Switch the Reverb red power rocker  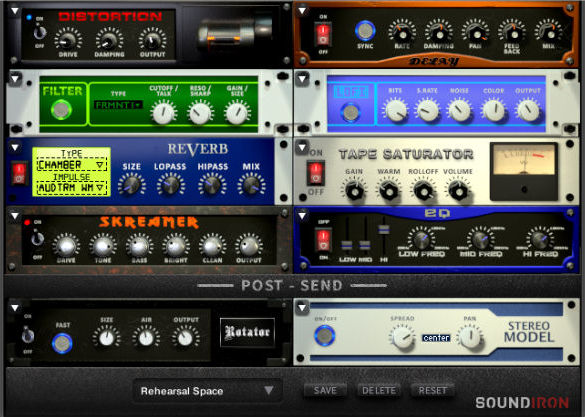coord(19,173)
